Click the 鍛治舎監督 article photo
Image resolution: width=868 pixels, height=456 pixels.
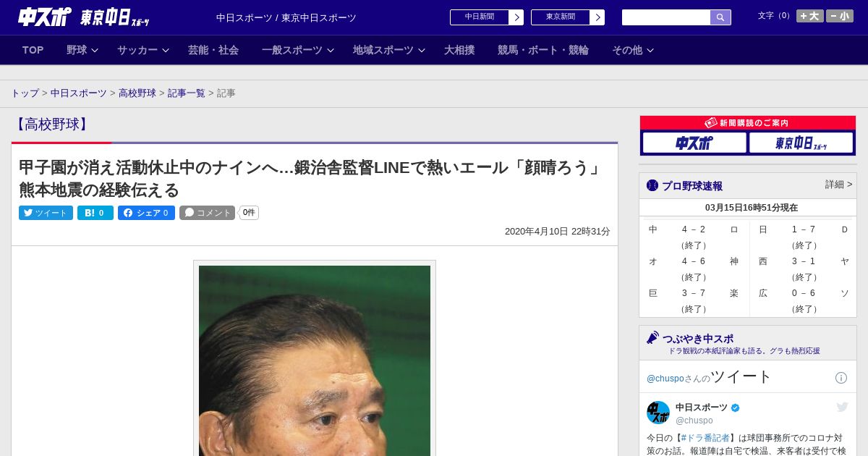coord(315,360)
